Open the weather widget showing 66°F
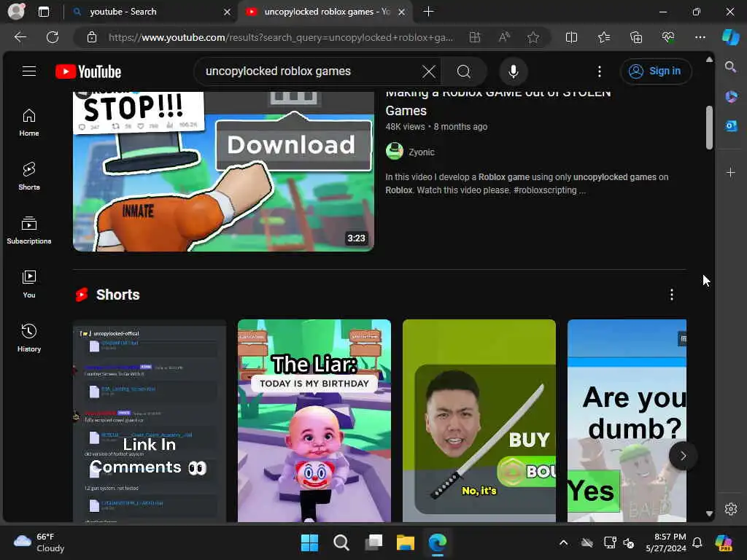 coord(39,542)
